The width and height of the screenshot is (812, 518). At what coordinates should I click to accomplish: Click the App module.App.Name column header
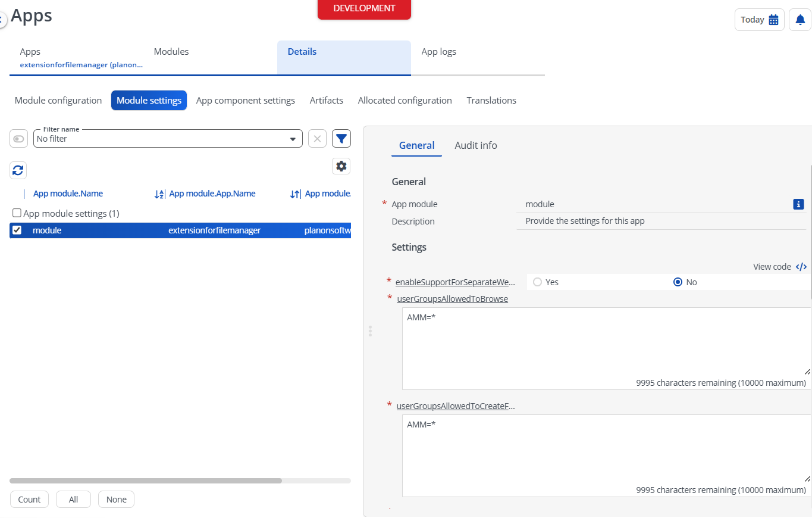click(212, 194)
